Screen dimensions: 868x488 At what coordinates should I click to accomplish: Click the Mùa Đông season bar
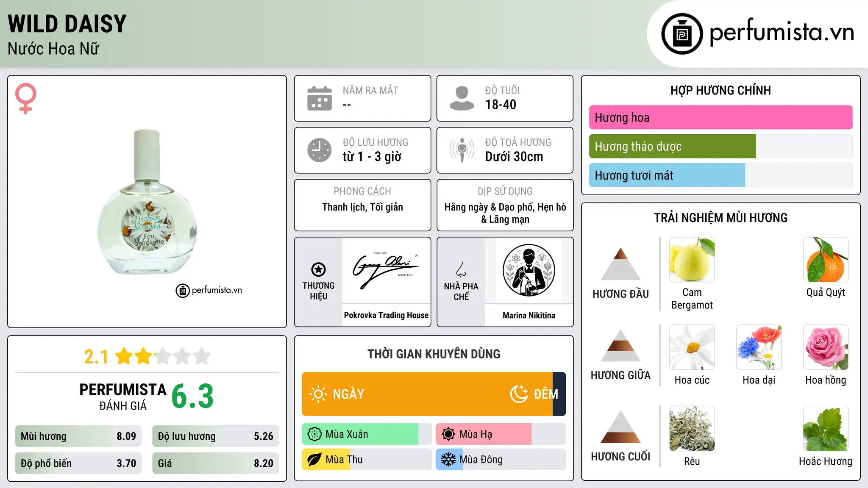501,460
